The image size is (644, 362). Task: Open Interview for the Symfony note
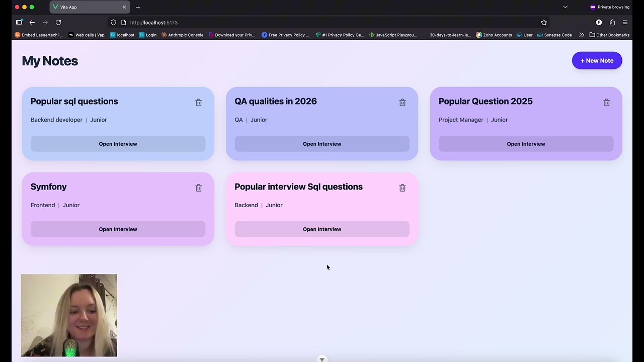click(118, 229)
